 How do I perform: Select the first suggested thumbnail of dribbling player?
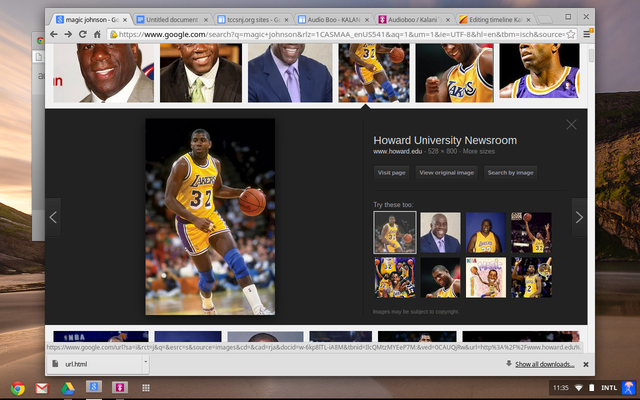[x=395, y=232]
